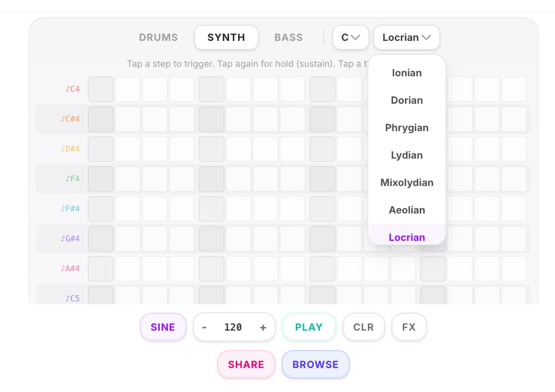
Task: Trigger the first step of the C4 row
Action: [x=101, y=89]
